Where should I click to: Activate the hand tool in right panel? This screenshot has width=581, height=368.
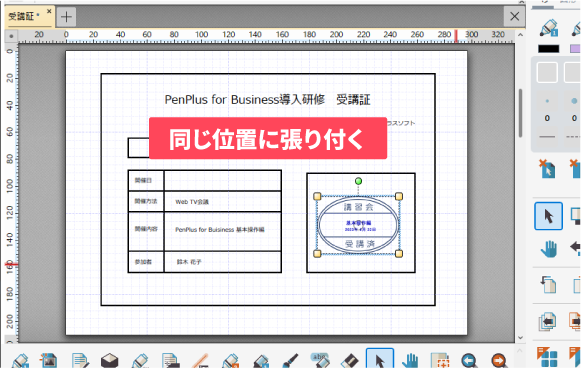click(549, 248)
